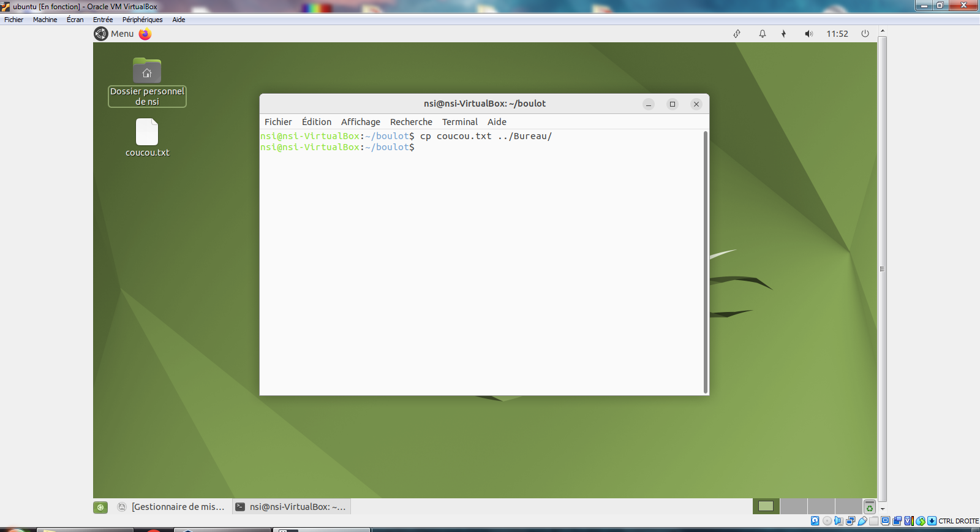The image size is (980, 532).
Task: Open the terminal's Recherche menu
Action: pos(411,122)
